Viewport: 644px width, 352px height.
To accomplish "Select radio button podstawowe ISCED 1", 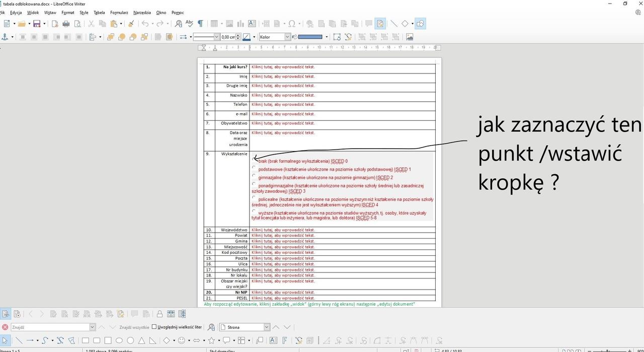I will (x=254, y=167).
